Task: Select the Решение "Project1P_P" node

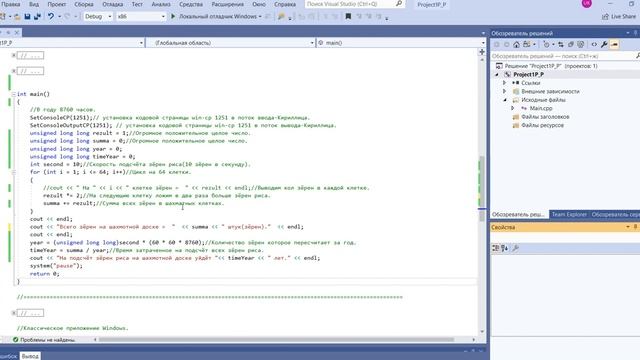Action: (x=551, y=66)
